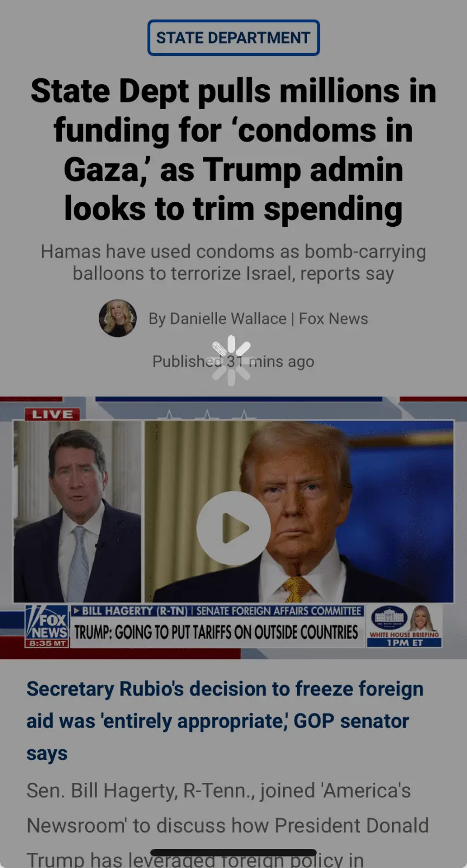
Task: Play the video with the center play button
Action: (233, 528)
